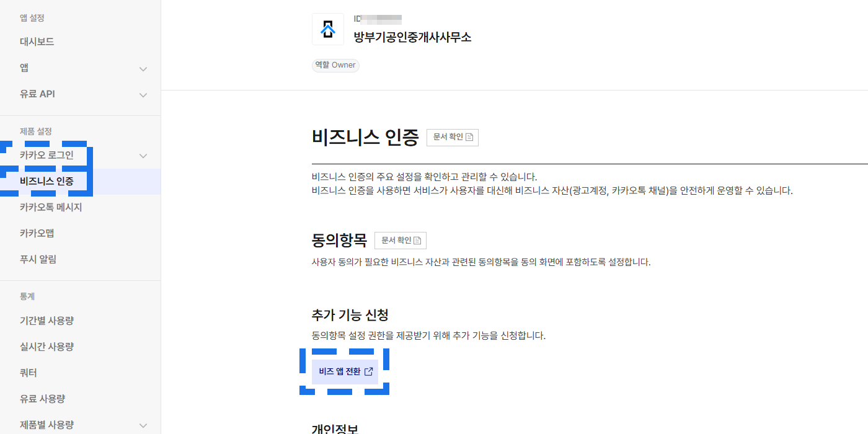This screenshot has width=868, height=434.
Task: Click external link icon on 비즈 앱 전환
Action: (x=369, y=371)
